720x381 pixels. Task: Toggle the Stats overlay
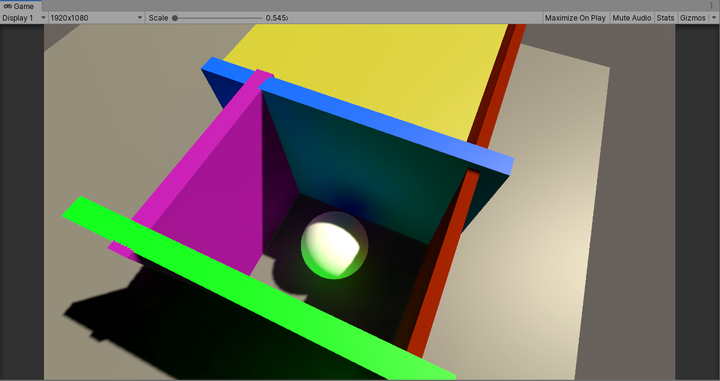665,18
